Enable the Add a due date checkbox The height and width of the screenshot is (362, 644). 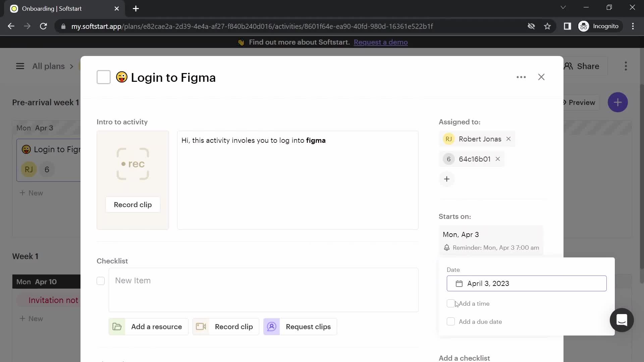pyautogui.click(x=451, y=322)
